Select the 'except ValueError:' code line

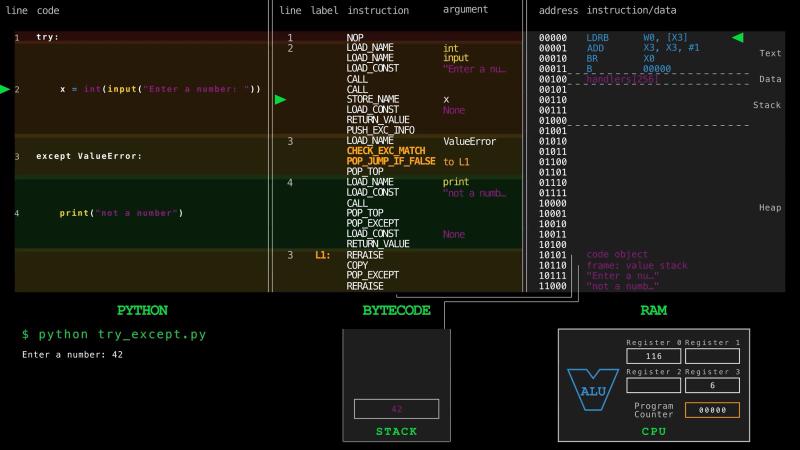coord(89,156)
